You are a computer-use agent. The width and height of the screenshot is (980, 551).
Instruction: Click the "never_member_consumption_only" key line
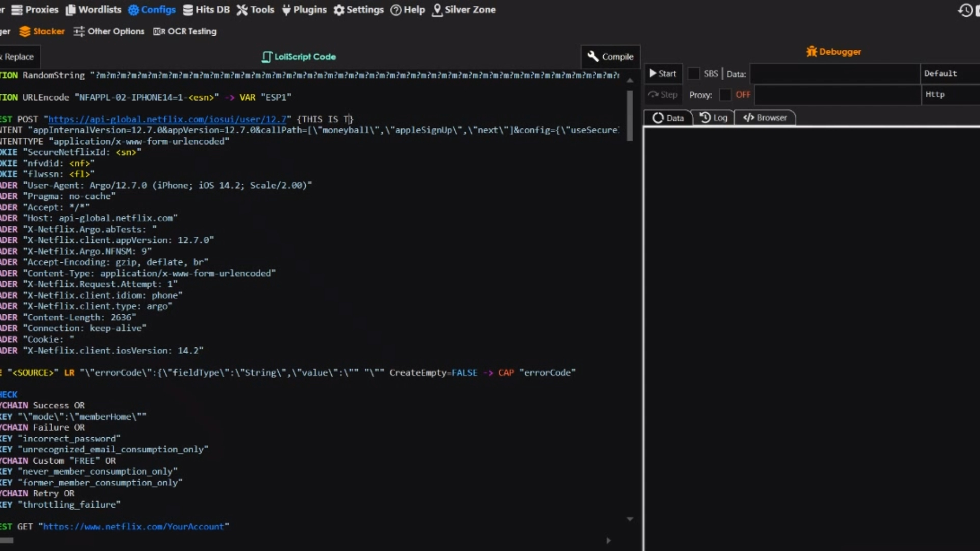(89, 471)
